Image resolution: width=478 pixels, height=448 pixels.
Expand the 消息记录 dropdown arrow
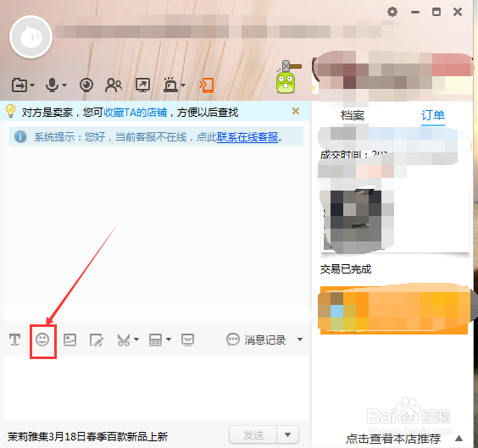(300, 340)
